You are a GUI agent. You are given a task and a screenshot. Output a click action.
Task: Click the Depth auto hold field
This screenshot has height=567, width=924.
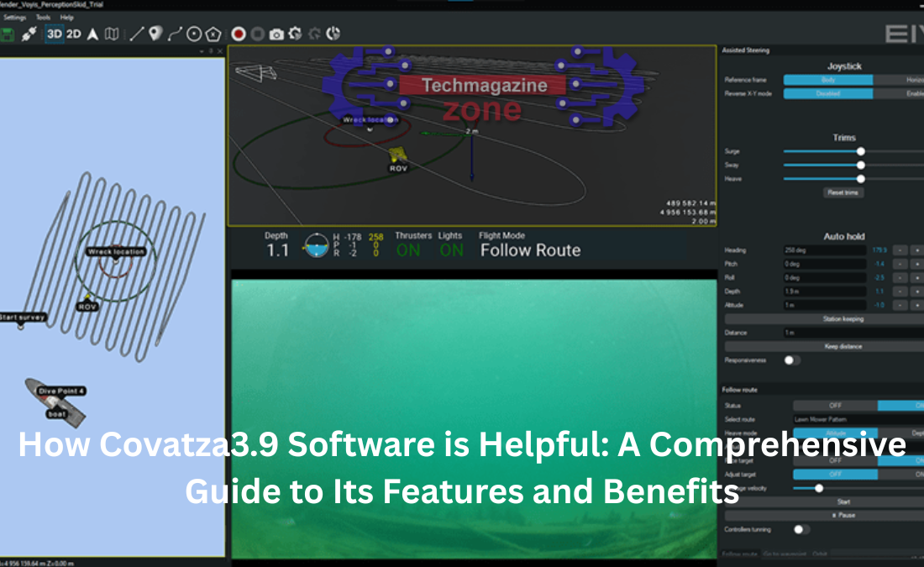[825, 291]
